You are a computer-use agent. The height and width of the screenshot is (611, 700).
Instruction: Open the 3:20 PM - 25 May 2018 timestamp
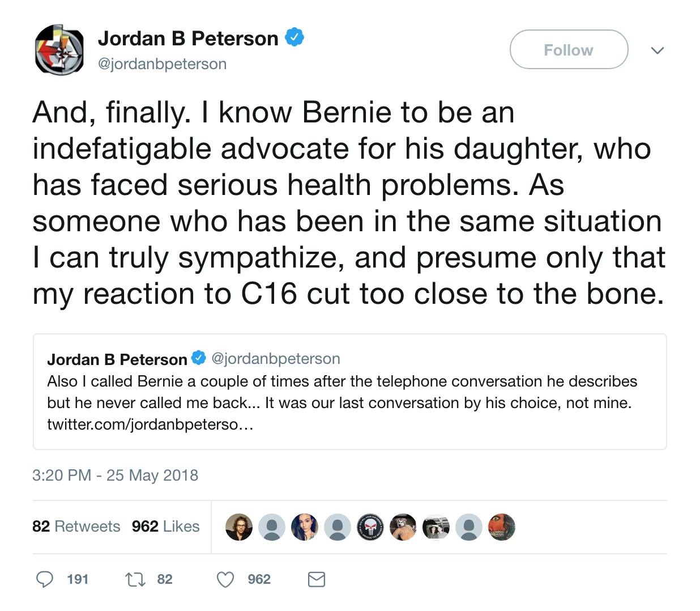(116, 475)
